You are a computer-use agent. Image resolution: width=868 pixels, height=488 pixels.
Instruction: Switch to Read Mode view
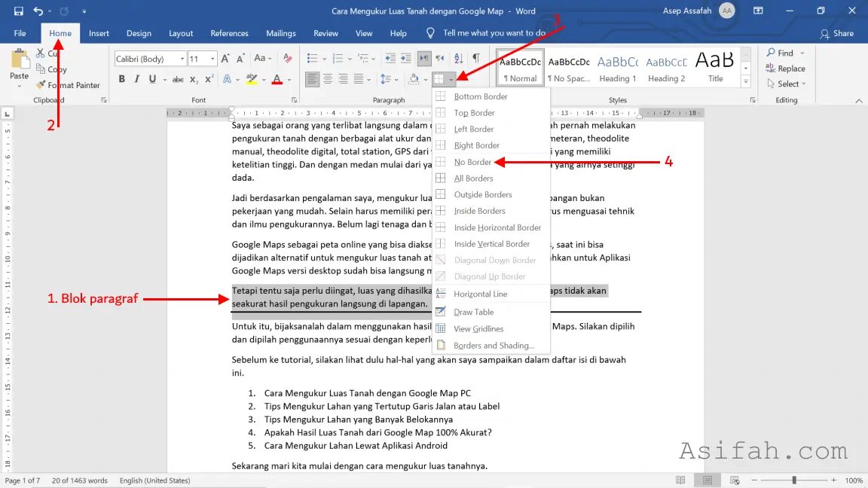[x=680, y=480]
